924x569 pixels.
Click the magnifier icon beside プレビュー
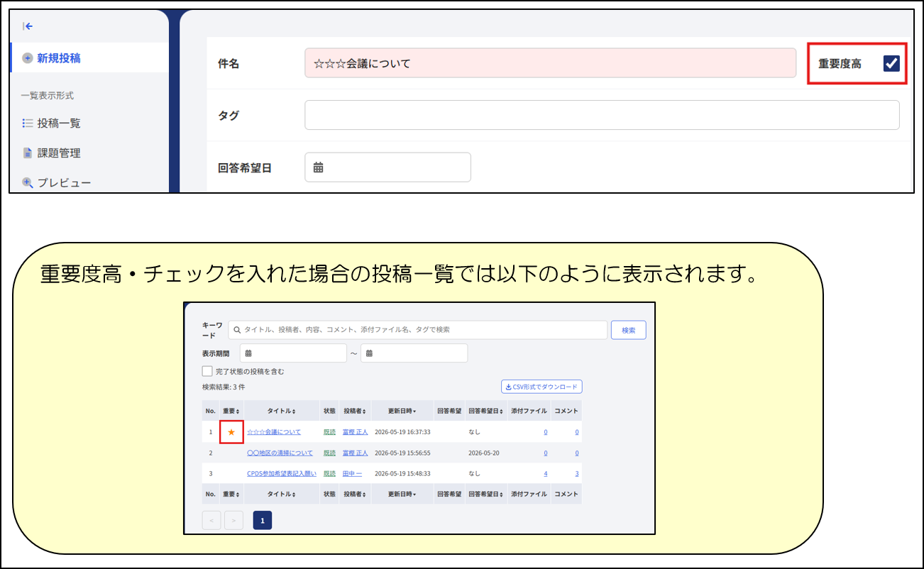coord(28,182)
